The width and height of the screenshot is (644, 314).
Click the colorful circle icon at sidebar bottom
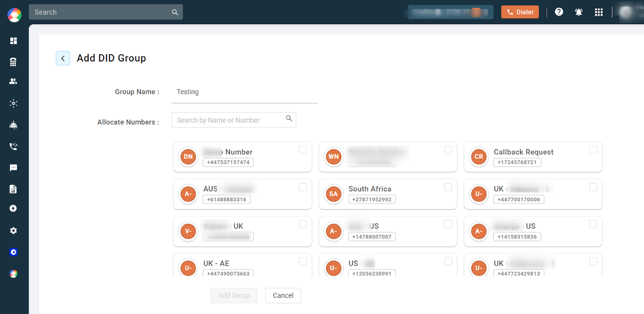[13, 274]
